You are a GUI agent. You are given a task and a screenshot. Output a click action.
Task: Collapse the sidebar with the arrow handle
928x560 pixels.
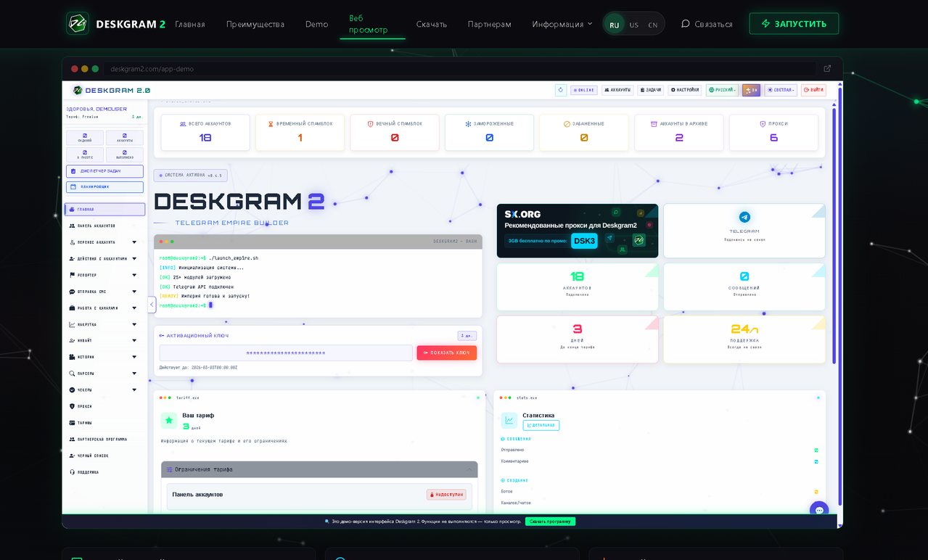pyautogui.click(x=152, y=305)
